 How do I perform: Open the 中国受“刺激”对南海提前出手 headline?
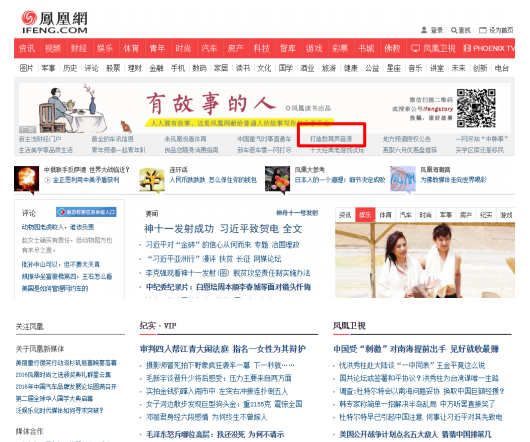[416, 349]
